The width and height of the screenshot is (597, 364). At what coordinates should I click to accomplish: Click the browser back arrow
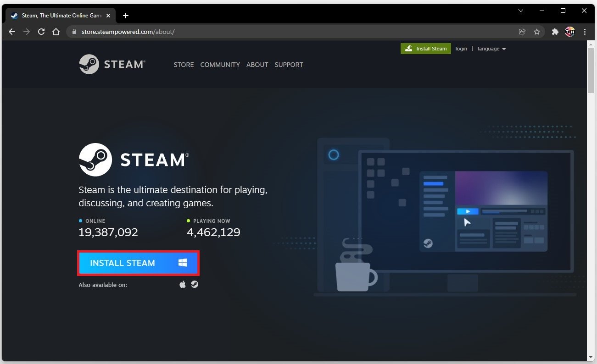point(12,32)
